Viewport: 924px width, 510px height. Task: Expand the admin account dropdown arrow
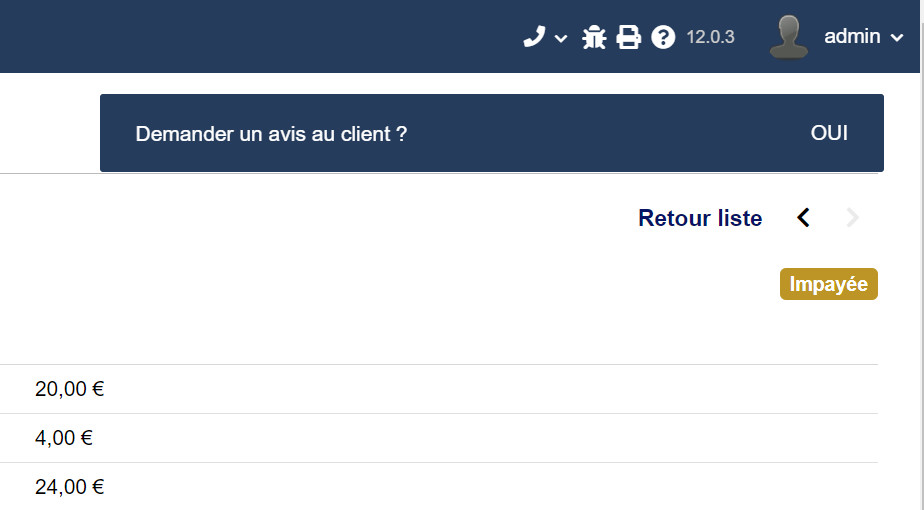pos(897,38)
